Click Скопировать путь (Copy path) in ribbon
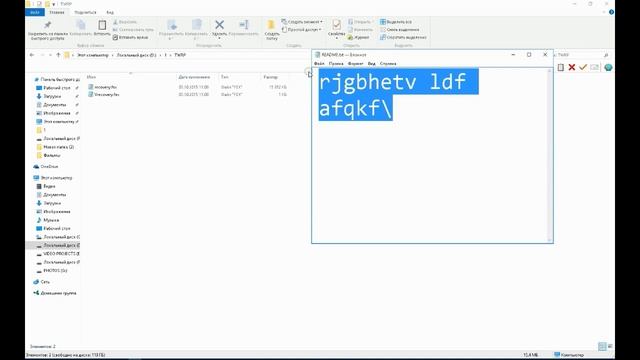The image size is (640, 360). (133, 29)
